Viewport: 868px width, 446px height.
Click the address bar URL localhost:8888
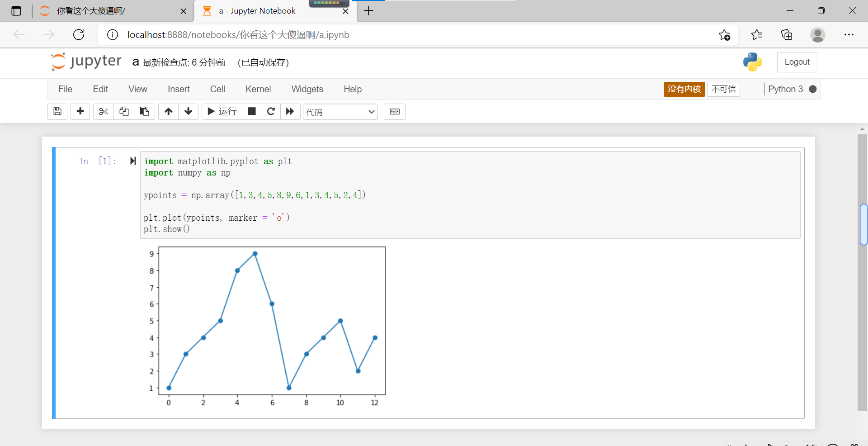238,35
